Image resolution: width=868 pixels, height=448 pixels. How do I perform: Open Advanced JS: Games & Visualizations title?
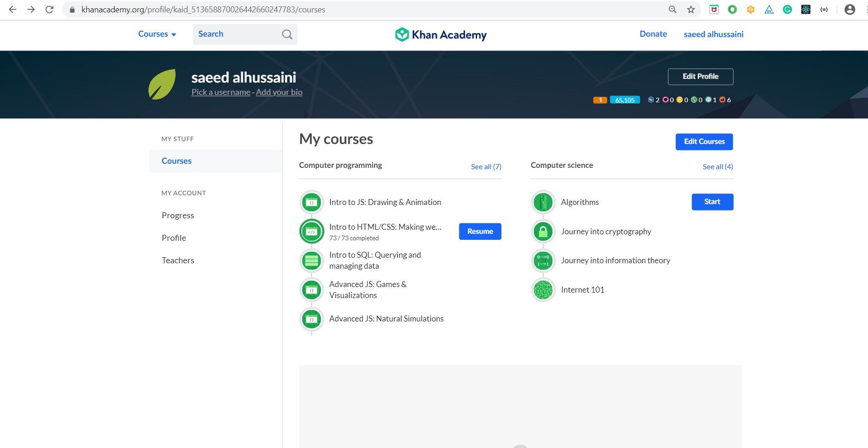click(x=368, y=290)
